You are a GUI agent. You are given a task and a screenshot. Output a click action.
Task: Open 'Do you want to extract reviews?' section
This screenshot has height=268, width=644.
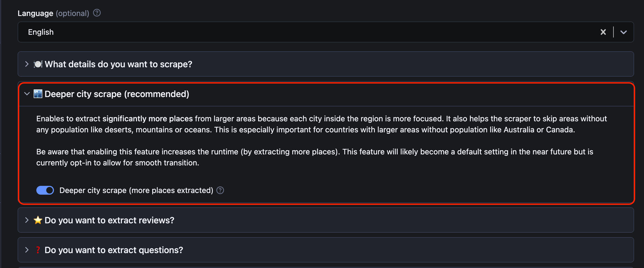click(x=109, y=220)
